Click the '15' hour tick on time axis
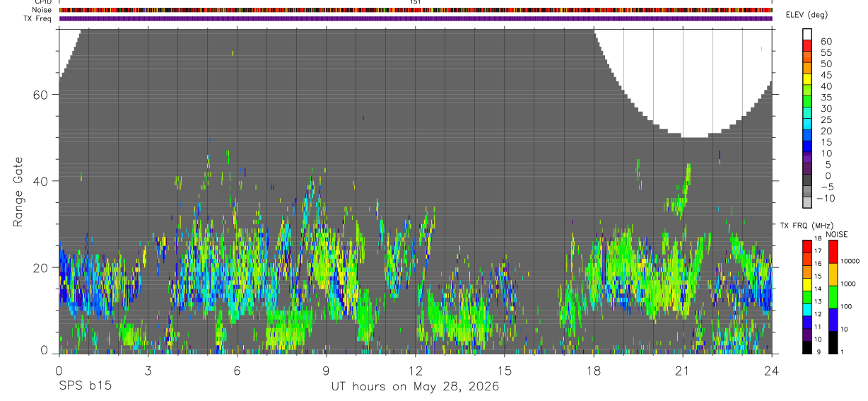Viewport: 868px width, 401px height. pyautogui.click(x=504, y=371)
